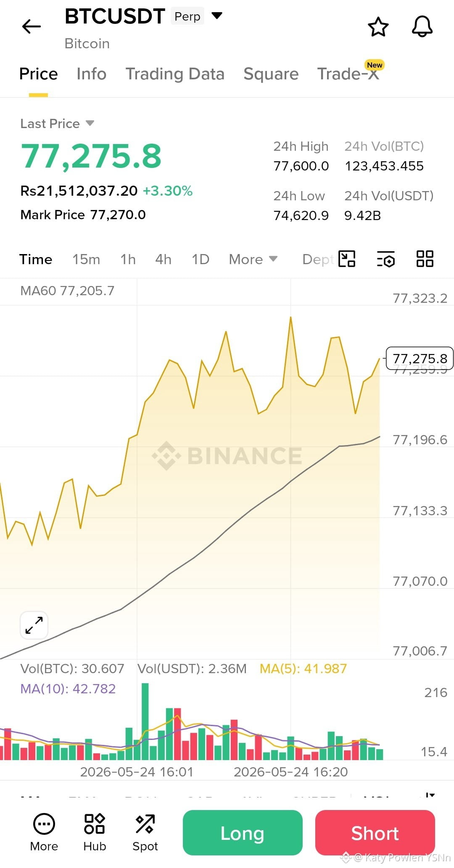Select the 15m chart interval
The height and width of the screenshot is (868, 454).
86,259
